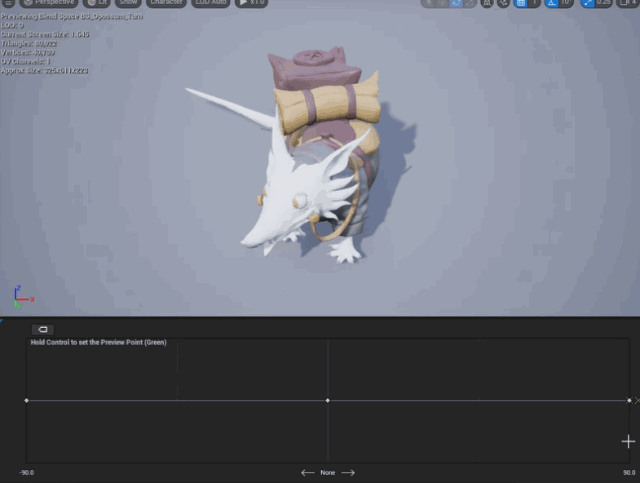Toggle grid snapping on or off
640x483 pixels.
(520, 3)
